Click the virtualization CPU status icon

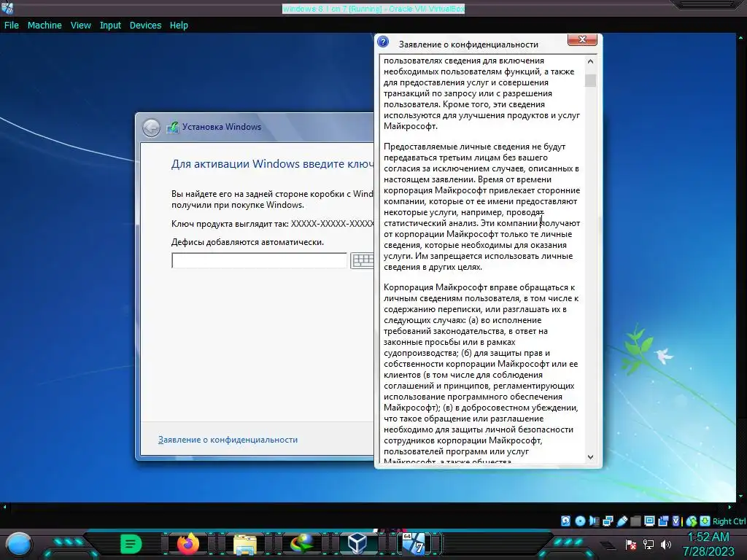tap(676, 521)
